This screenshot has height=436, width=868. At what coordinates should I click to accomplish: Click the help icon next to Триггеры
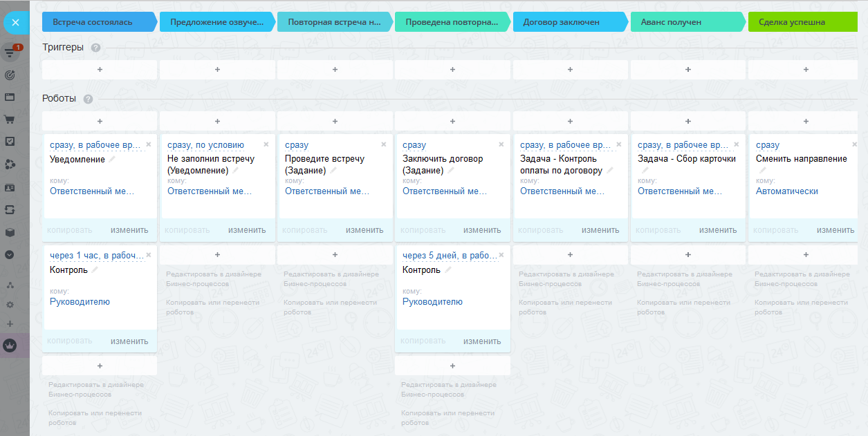coord(95,48)
